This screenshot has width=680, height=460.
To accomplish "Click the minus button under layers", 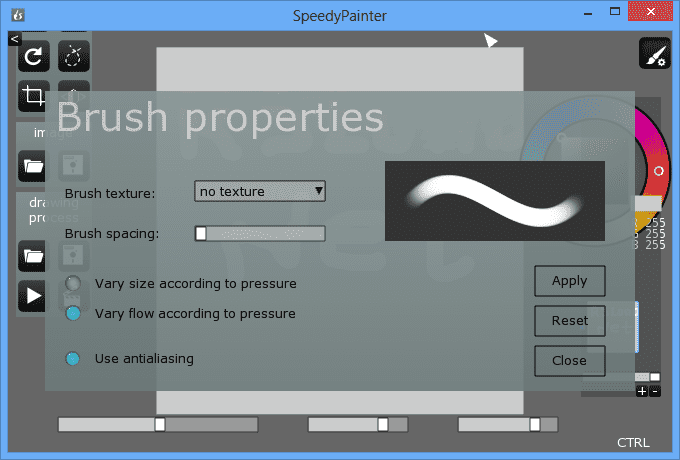I will [x=655, y=391].
